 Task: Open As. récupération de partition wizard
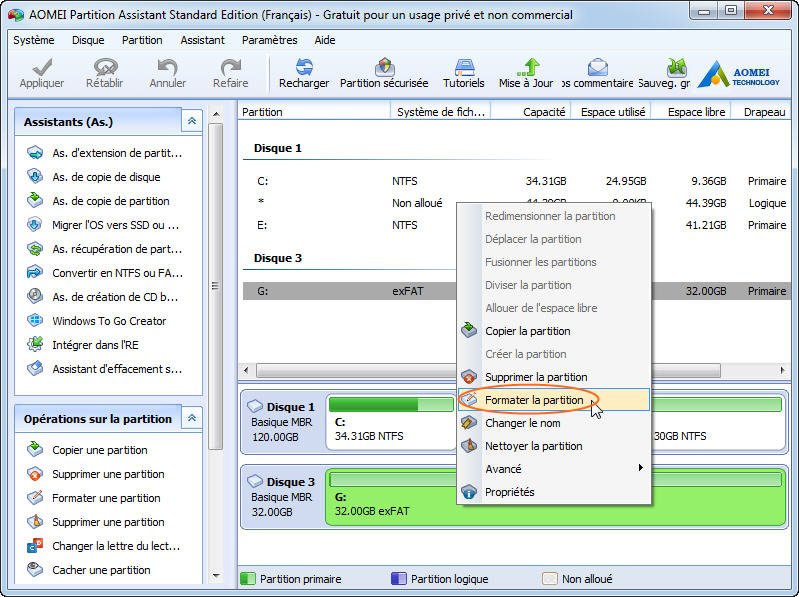pos(105,249)
